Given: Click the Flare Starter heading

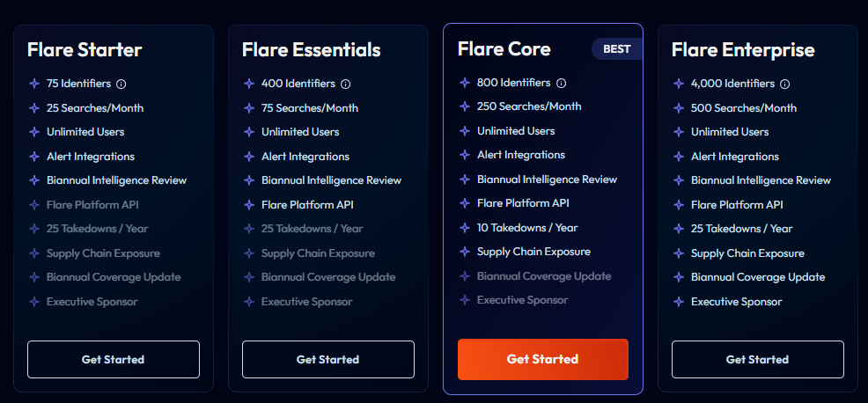Looking at the screenshot, I should click(x=85, y=50).
